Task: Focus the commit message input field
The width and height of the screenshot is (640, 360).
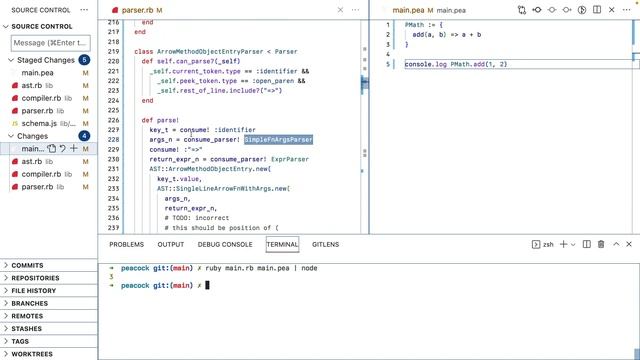Action: point(51,43)
